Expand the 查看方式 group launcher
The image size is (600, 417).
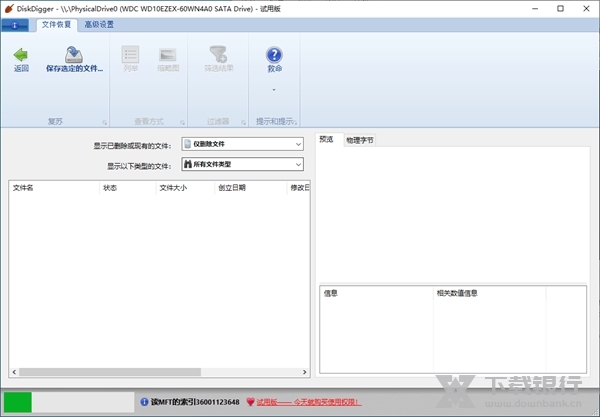(x=183, y=122)
